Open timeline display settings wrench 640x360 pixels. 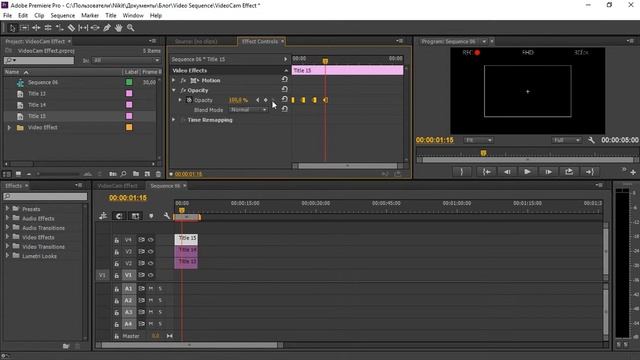(167, 216)
